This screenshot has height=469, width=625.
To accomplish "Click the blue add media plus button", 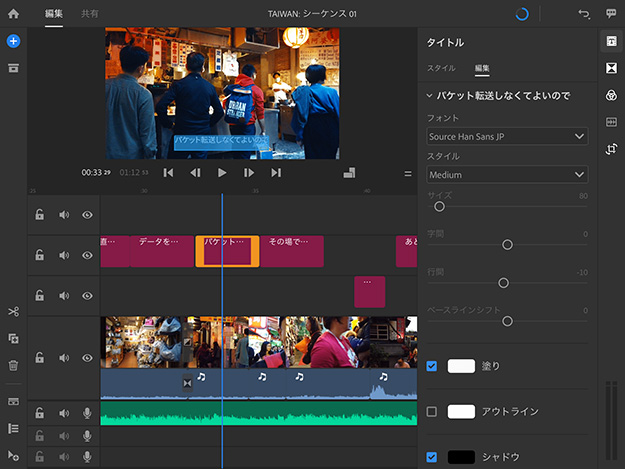I will point(13,41).
